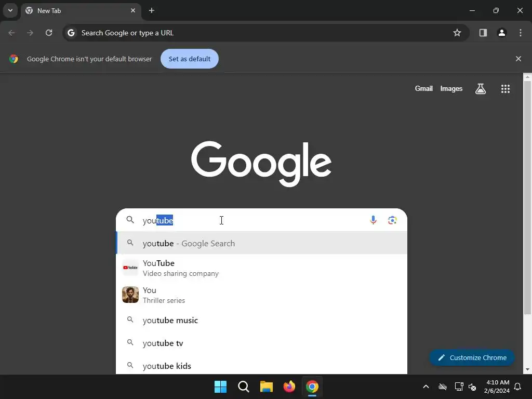Open the Chrome side panel
532x399 pixels.
point(483,33)
